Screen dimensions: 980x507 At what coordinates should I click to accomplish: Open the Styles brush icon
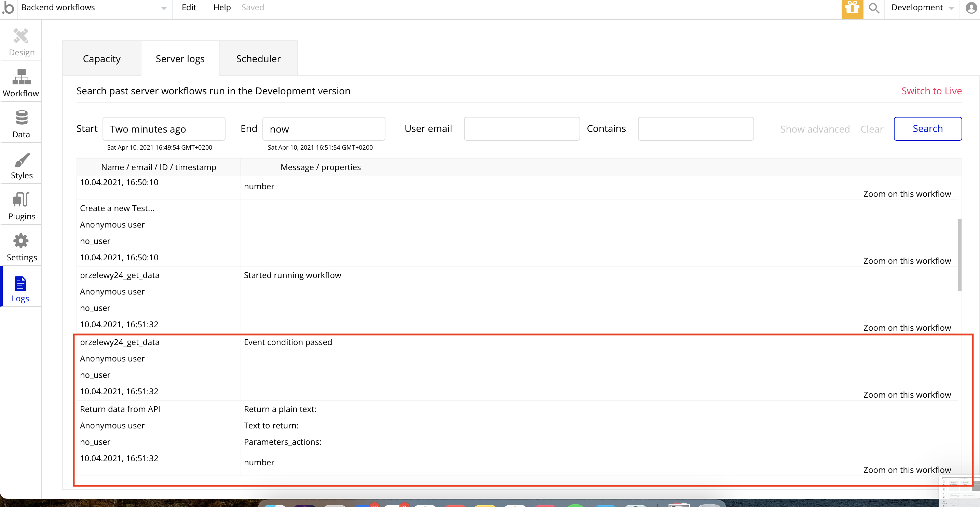(x=21, y=160)
